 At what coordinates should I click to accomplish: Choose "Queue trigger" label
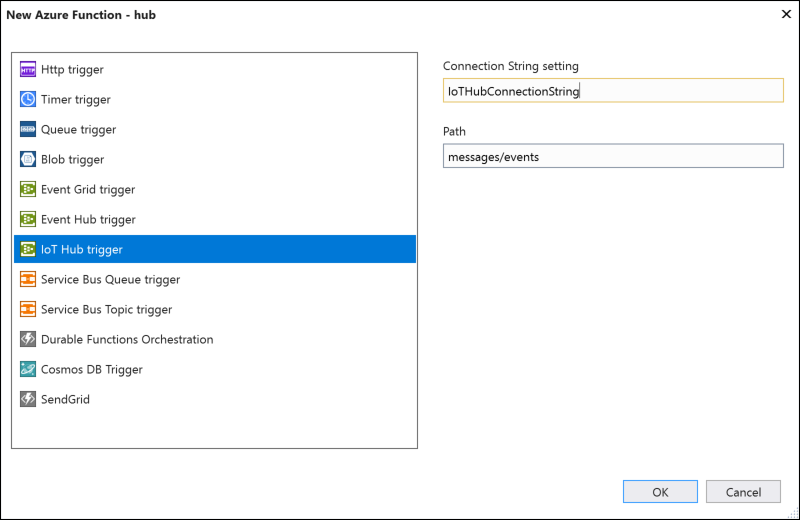[x=78, y=130]
